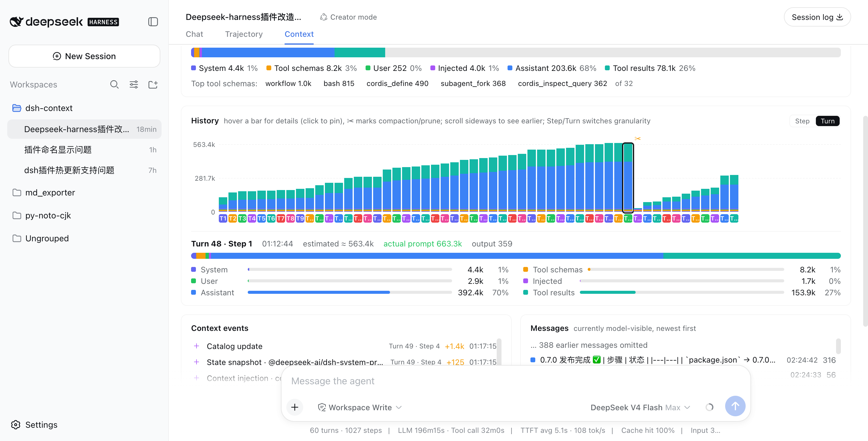Screen dimensions: 868x441
Task: Switch history granularity to Step
Action: pos(802,121)
